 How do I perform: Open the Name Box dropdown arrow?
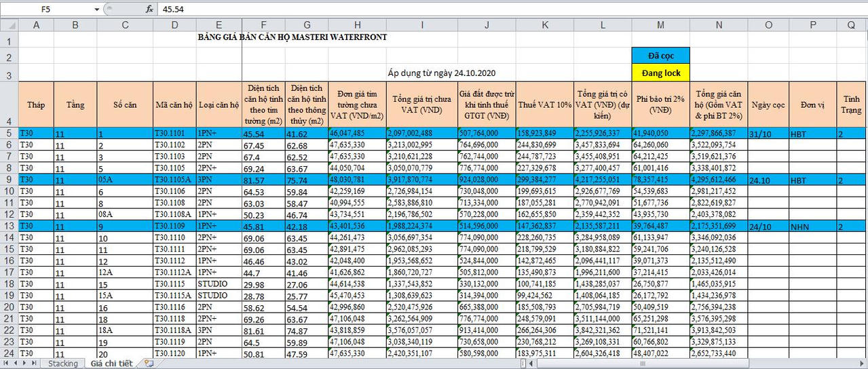[x=96, y=9]
